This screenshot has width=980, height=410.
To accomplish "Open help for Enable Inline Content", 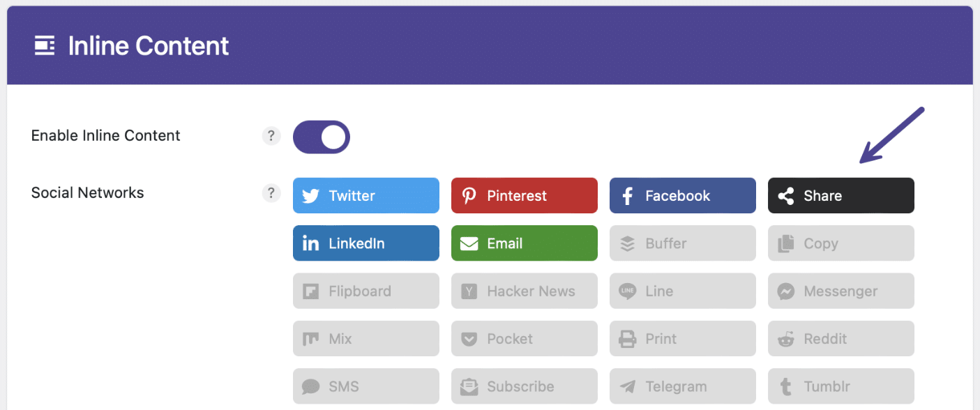I will point(271,136).
